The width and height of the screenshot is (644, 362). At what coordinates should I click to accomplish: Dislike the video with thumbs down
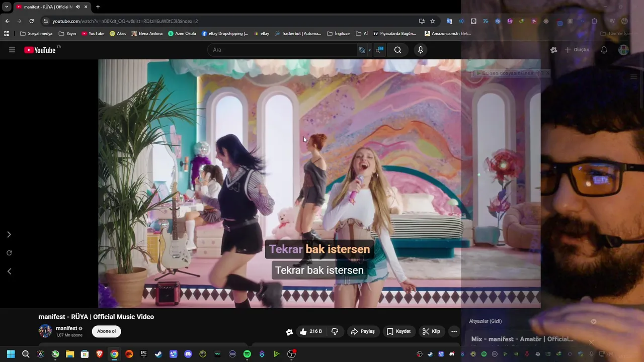pyautogui.click(x=335, y=331)
